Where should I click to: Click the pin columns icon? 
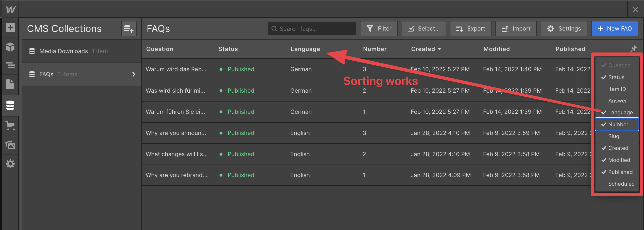tap(633, 49)
